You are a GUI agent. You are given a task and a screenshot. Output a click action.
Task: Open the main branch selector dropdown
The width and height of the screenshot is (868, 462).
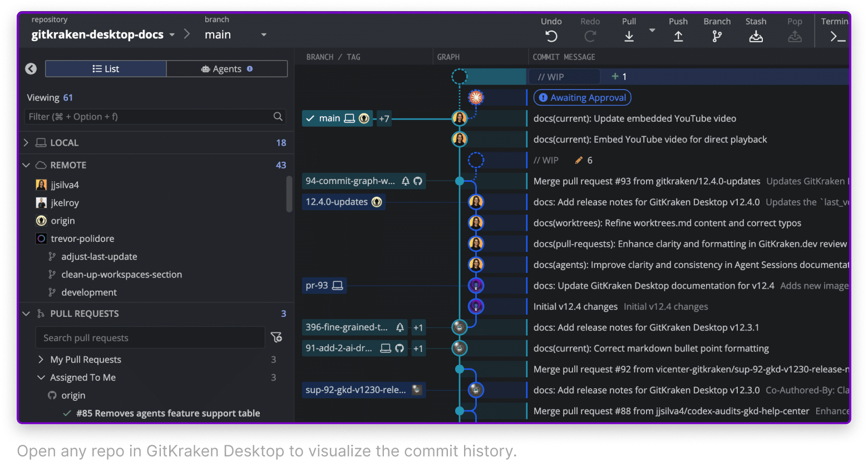pos(264,35)
